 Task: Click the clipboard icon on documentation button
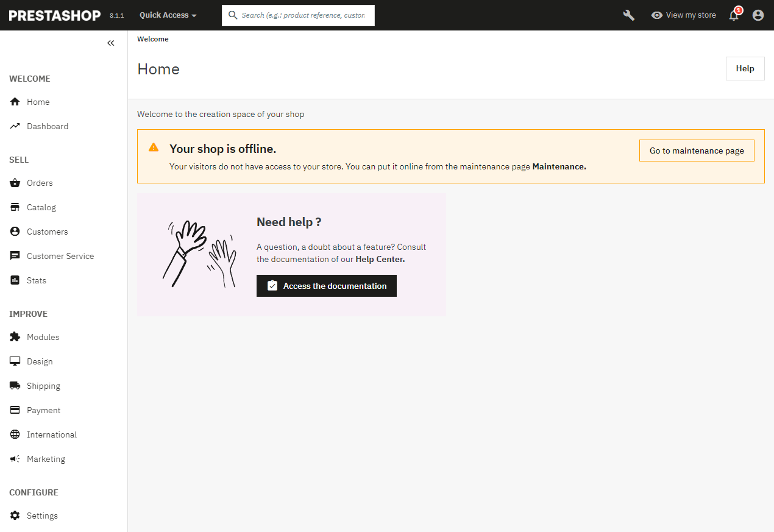tap(272, 286)
